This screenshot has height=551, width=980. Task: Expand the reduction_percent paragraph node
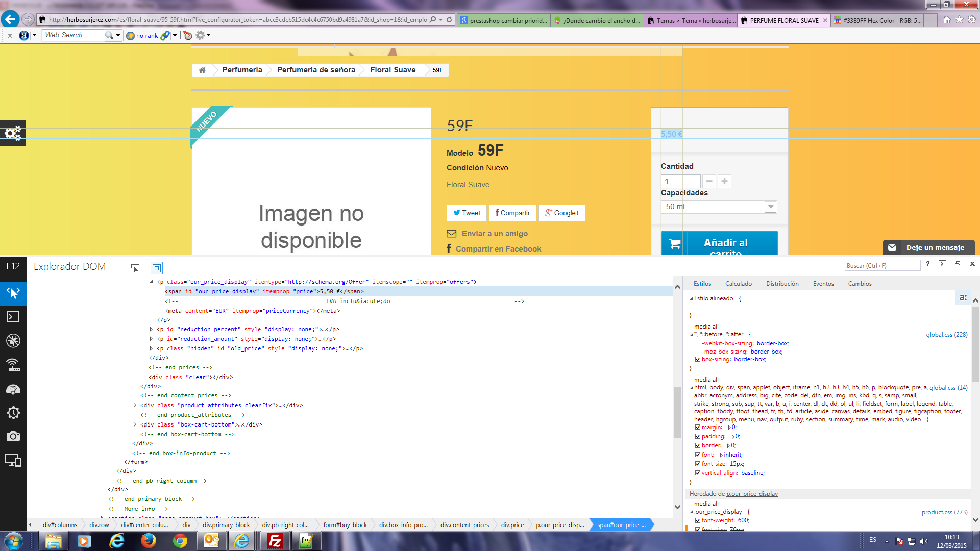151,330
